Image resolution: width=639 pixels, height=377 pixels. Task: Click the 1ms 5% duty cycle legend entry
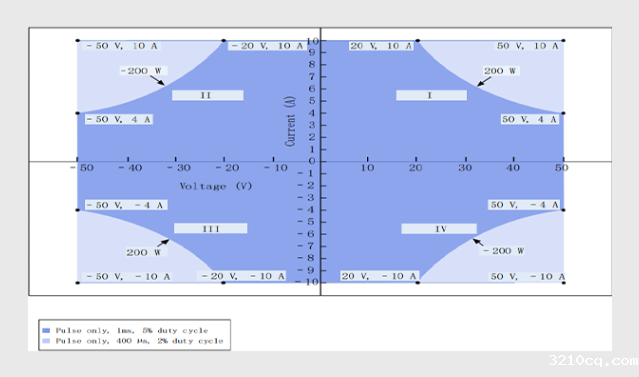(132, 331)
